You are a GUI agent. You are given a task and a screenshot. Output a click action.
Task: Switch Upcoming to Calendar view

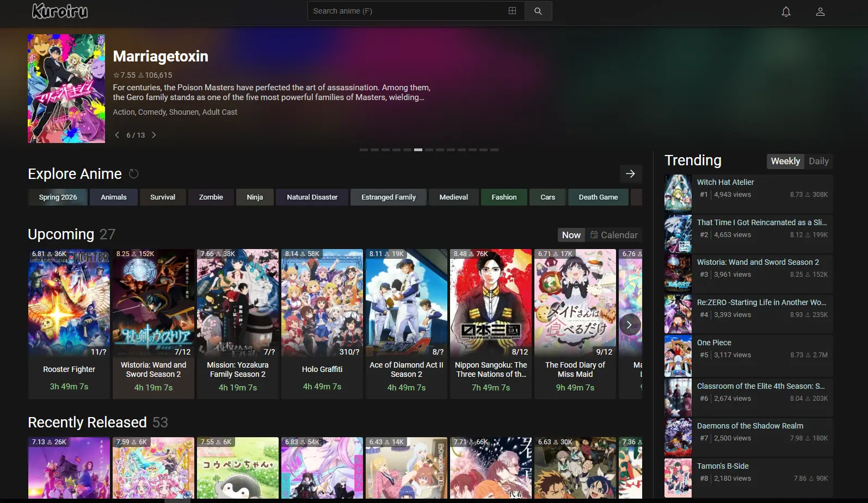[614, 235]
